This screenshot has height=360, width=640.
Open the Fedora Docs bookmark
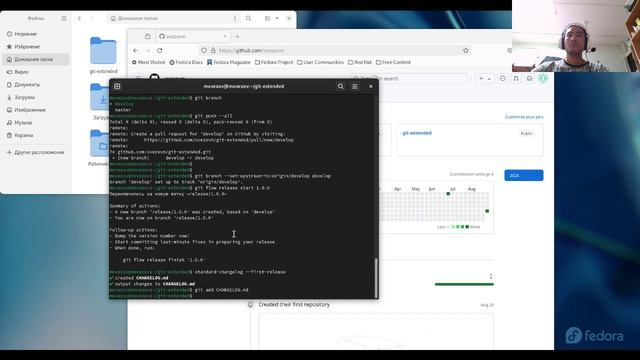[186, 62]
